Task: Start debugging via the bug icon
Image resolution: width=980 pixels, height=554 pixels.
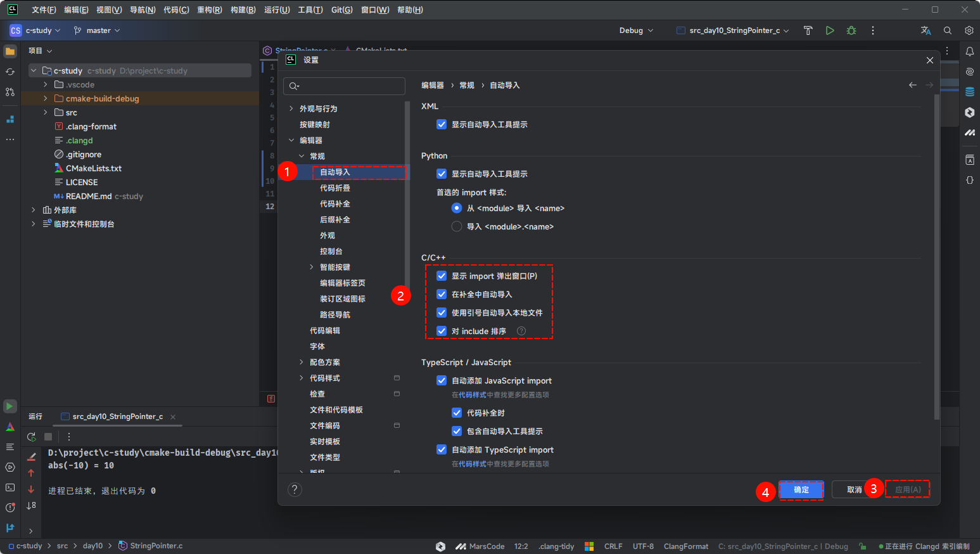Action: click(x=851, y=30)
